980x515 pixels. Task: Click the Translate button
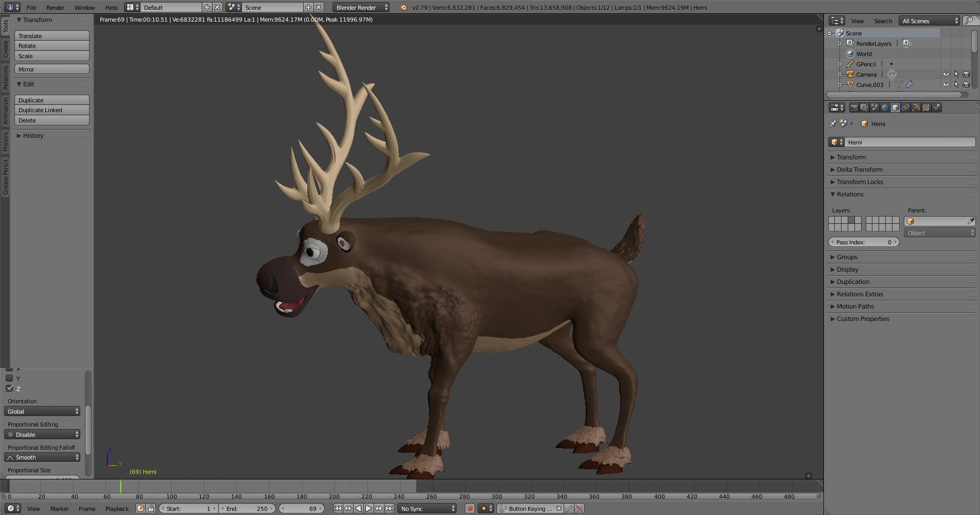52,35
